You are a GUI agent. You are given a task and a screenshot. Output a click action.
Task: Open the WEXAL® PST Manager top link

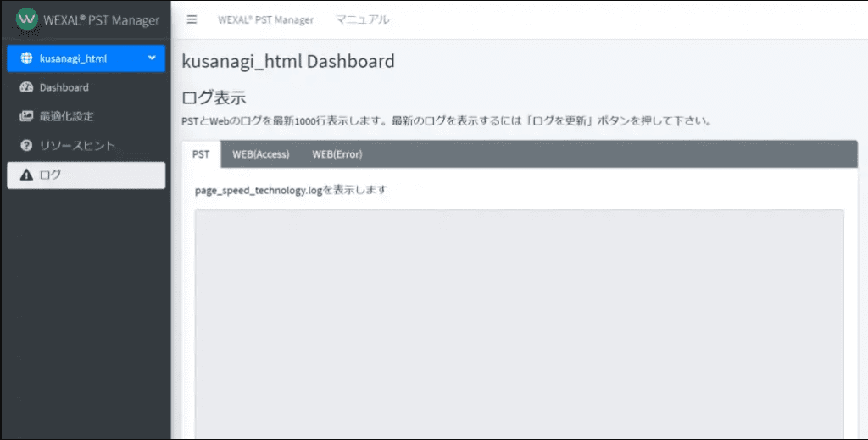point(265,20)
